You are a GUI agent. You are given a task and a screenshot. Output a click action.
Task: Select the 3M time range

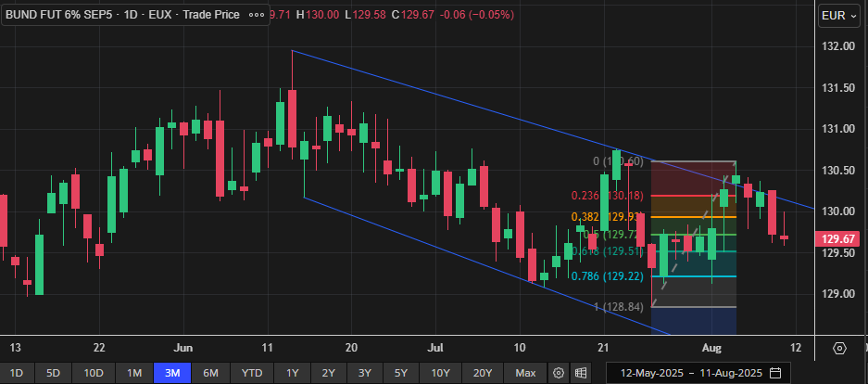[x=172, y=373]
